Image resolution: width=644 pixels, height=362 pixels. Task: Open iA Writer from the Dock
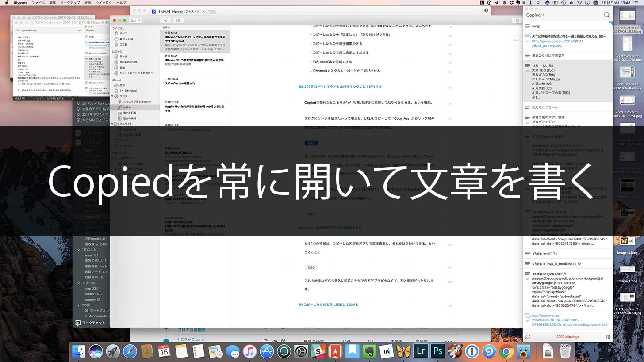386,351
